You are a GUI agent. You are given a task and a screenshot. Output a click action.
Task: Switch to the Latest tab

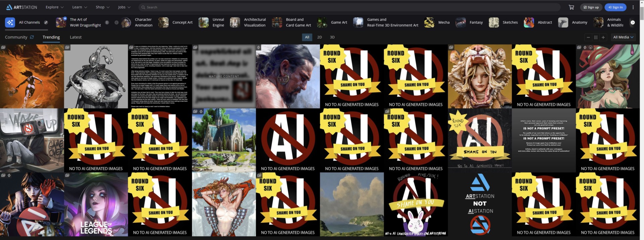tap(75, 37)
